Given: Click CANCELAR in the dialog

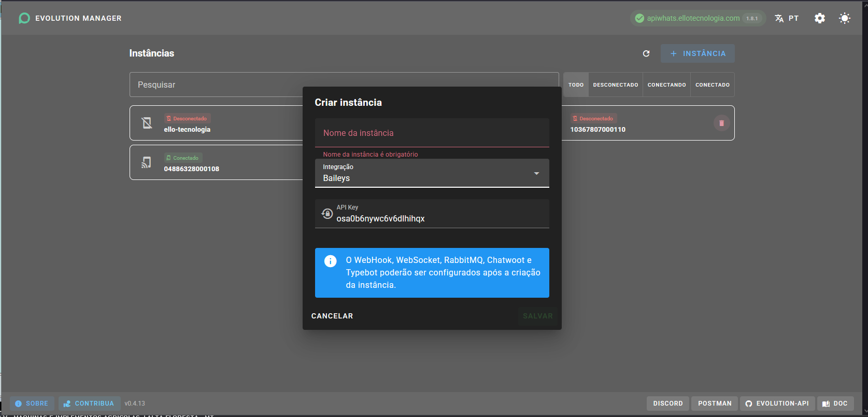Looking at the screenshot, I should pos(332,316).
